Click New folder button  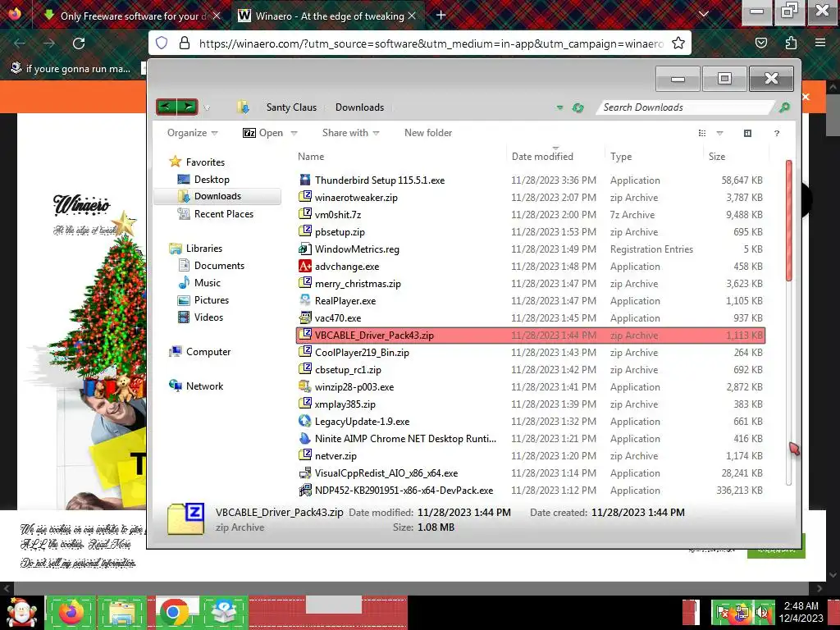[428, 133]
